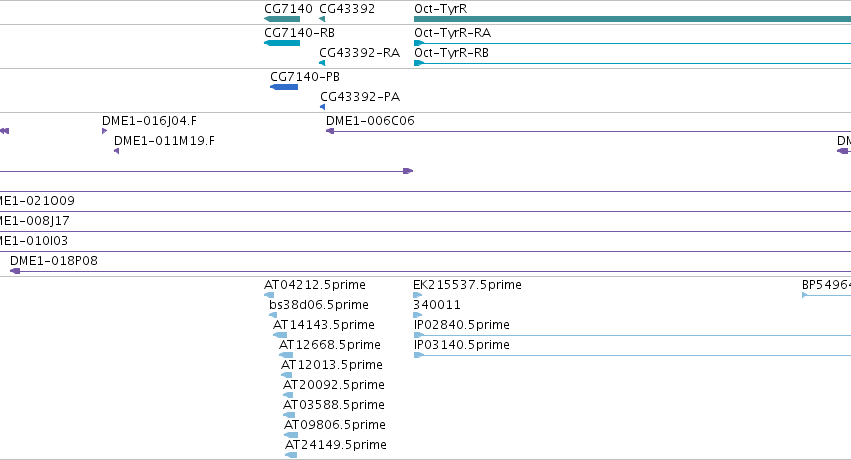This screenshot has width=851, height=460.
Task: Click the CG43392-PA arrow glyph
Action: [x=323, y=107]
